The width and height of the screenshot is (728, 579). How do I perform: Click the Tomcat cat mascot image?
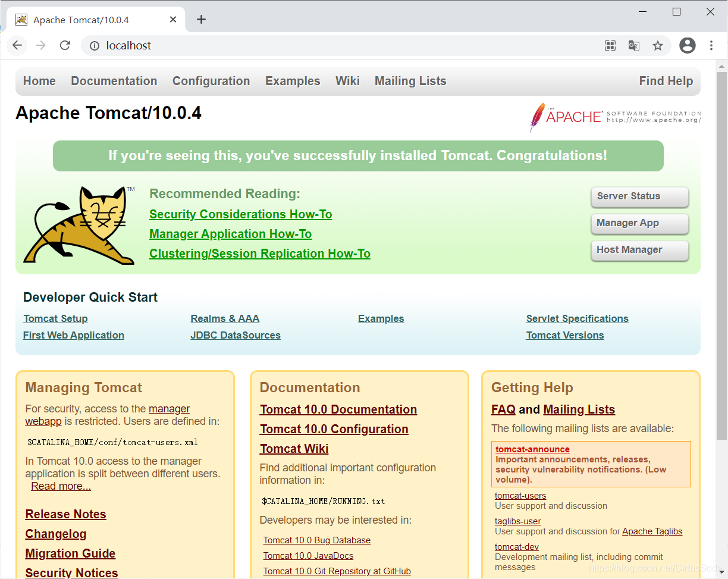[x=80, y=225]
